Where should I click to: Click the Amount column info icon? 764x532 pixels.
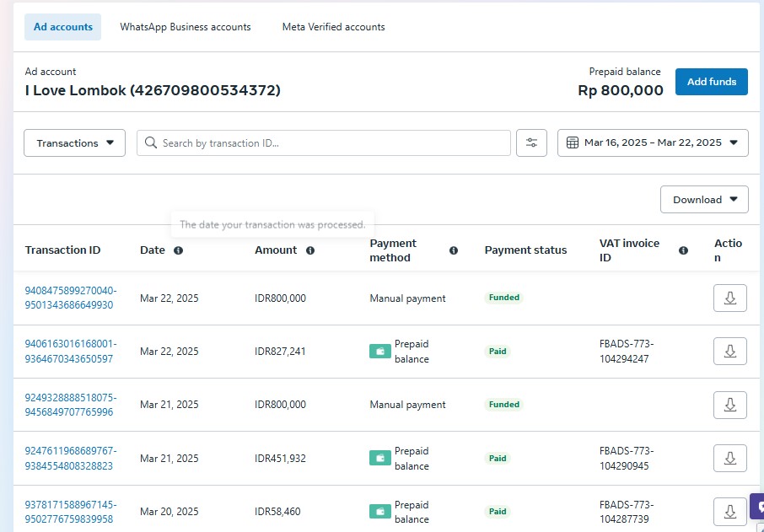[x=310, y=250]
